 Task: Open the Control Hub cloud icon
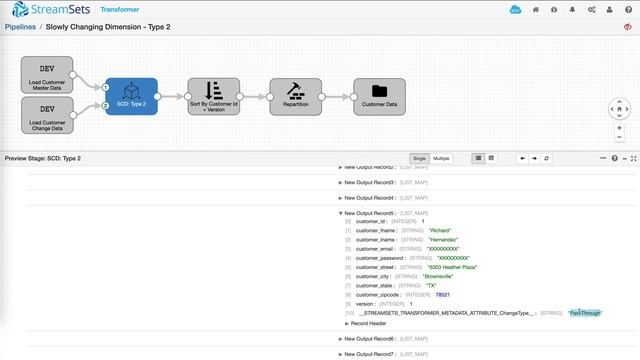tap(516, 9)
